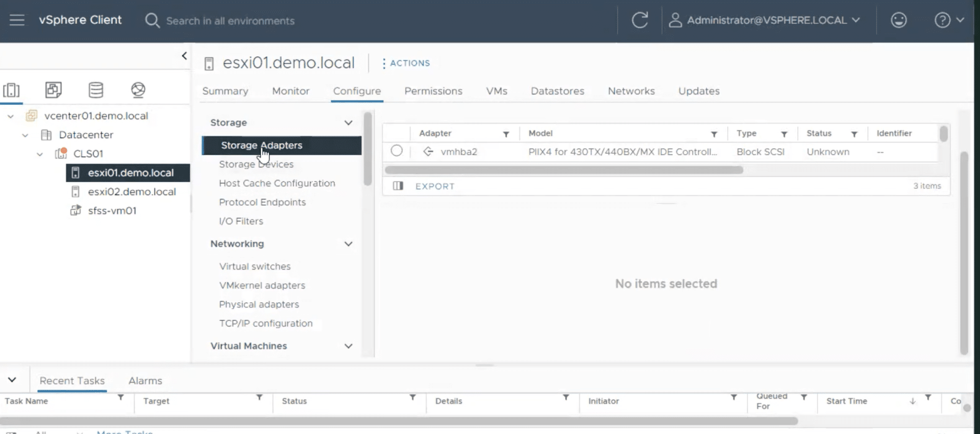Screen dimensions: 980x434
Task: Click the search magnifier icon
Action: click(152, 20)
